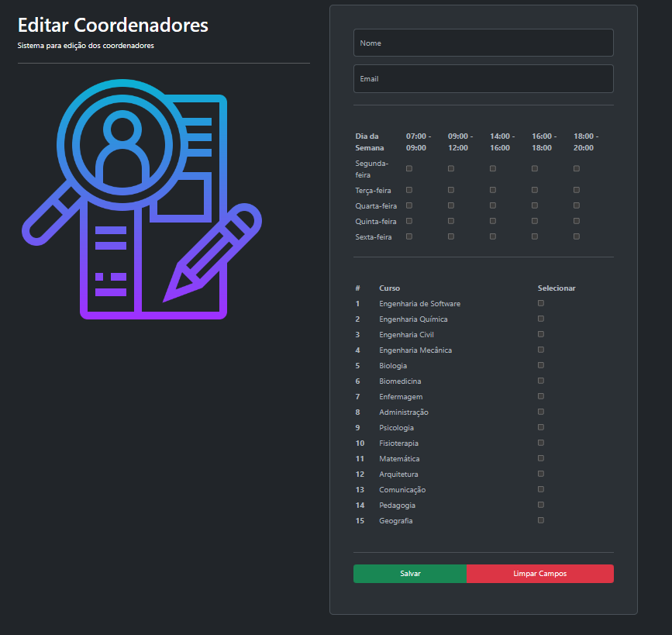The image size is (672, 635).
Task: Enable the Enfermagem checkbox
Action: click(x=540, y=396)
